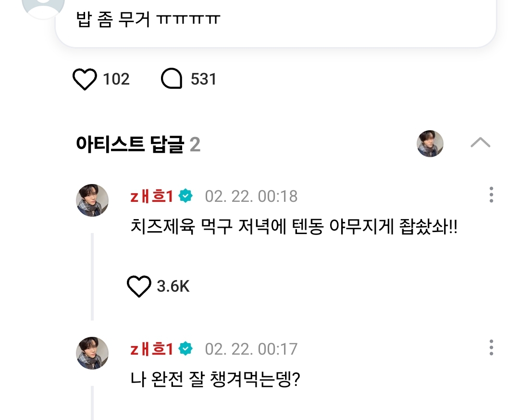Open more options for the 00:18 reply
This screenshot has width=519, height=420.
pyautogui.click(x=491, y=195)
